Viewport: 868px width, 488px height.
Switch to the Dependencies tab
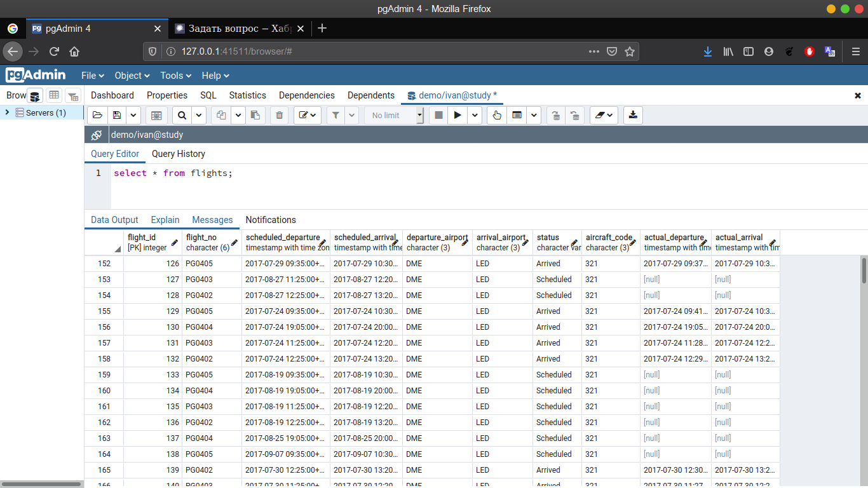307,95
